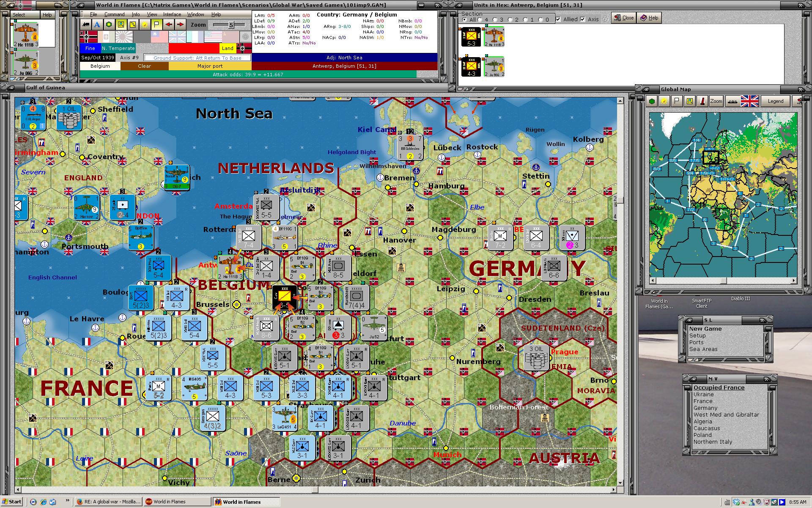The height and width of the screenshot is (508, 812).
Task: Click 'Sea Areas' in the S L list
Action: 703,349
